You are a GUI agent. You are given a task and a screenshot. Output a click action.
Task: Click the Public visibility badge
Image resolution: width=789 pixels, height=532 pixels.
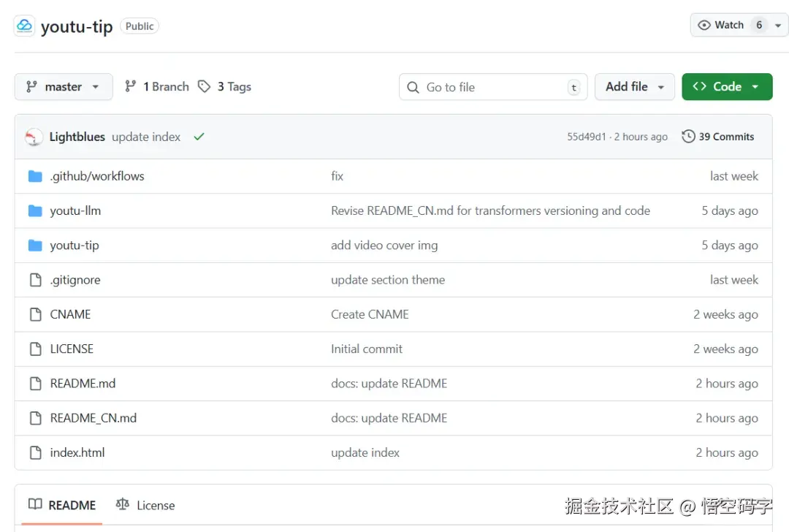click(x=140, y=26)
